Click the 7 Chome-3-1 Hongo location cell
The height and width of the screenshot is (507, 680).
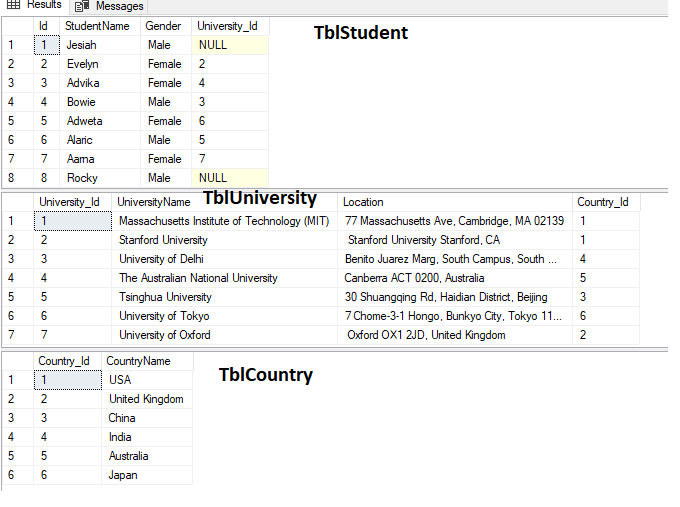click(x=454, y=316)
